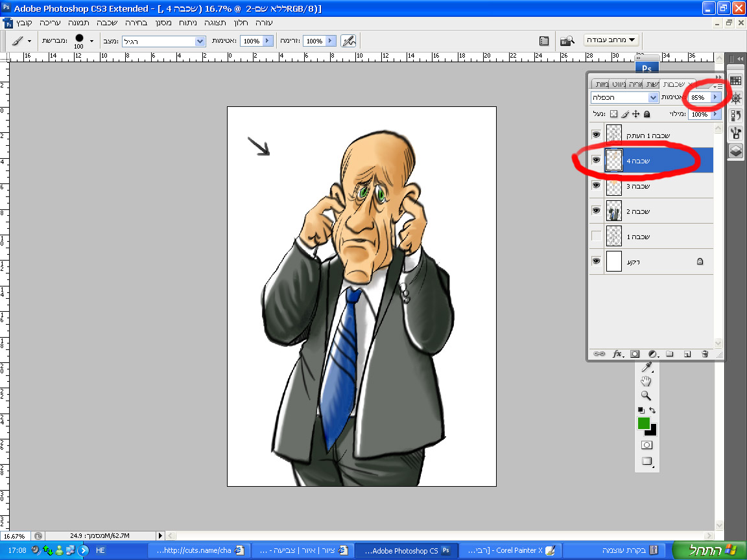Viewport: 747px width, 560px height.
Task: Enable the airbrush option icon
Action: 348,41
